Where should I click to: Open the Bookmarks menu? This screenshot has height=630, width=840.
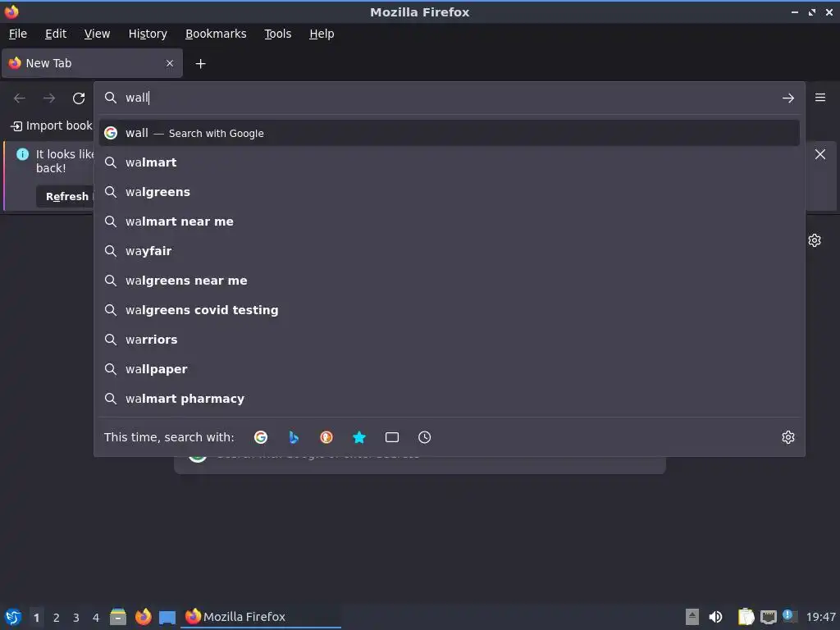pos(216,34)
